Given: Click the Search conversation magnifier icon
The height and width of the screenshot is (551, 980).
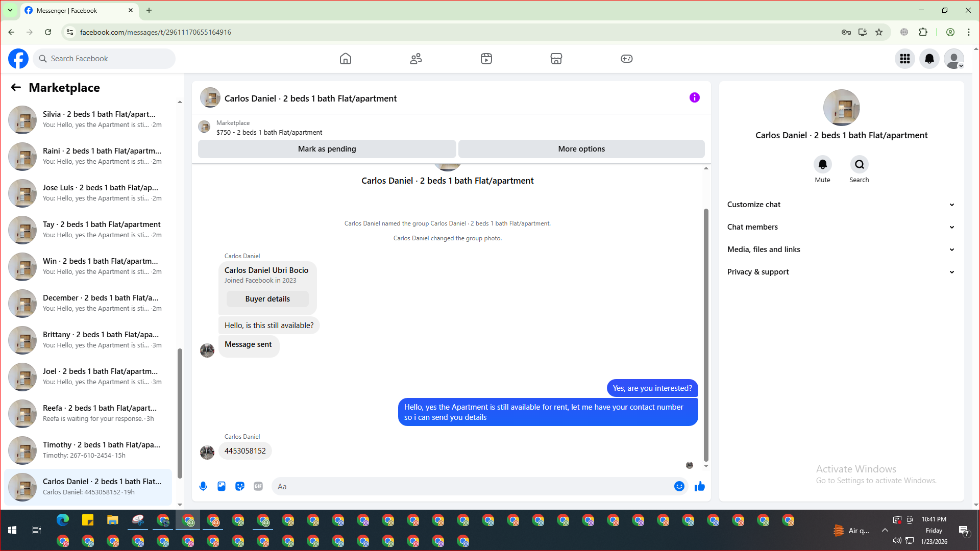Looking at the screenshot, I should (859, 164).
